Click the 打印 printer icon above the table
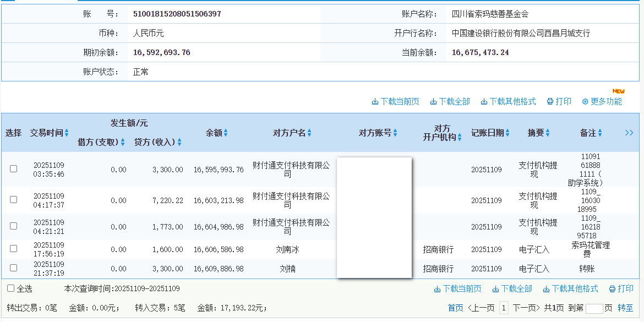Image resolution: width=644 pixels, height=322 pixels. [x=550, y=101]
